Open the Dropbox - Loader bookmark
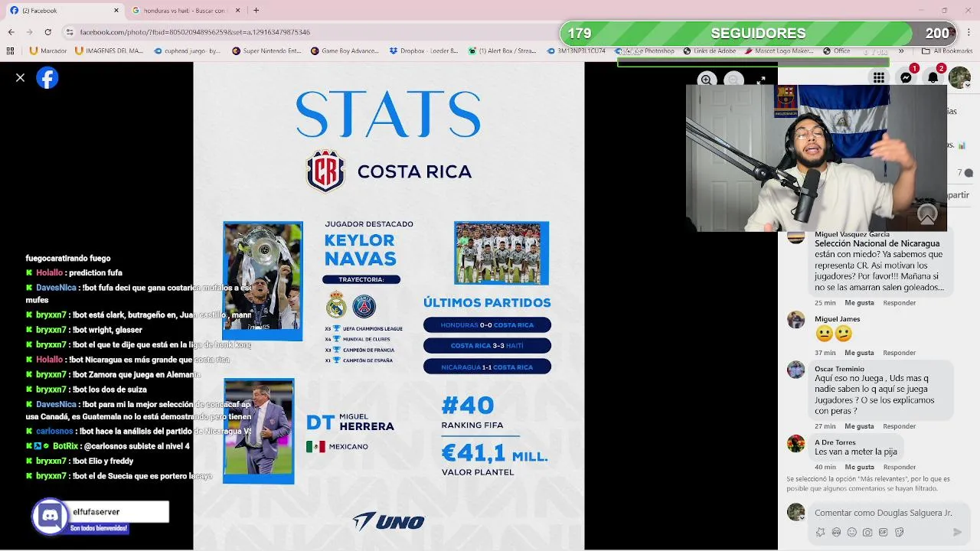 pos(423,51)
